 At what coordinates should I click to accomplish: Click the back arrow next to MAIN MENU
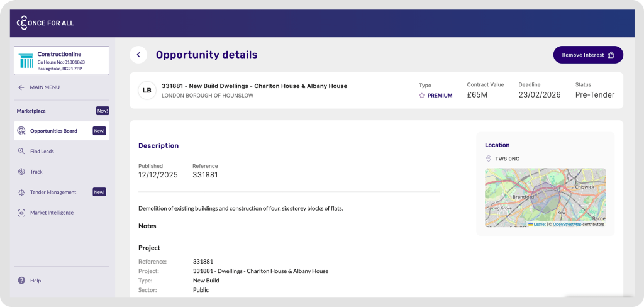(21, 87)
